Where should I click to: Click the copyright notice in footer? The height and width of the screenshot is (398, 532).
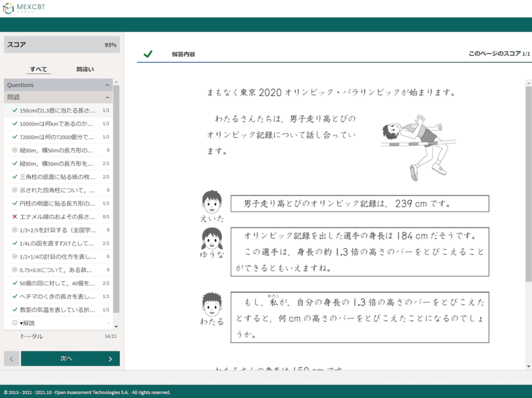(x=87, y=392)
